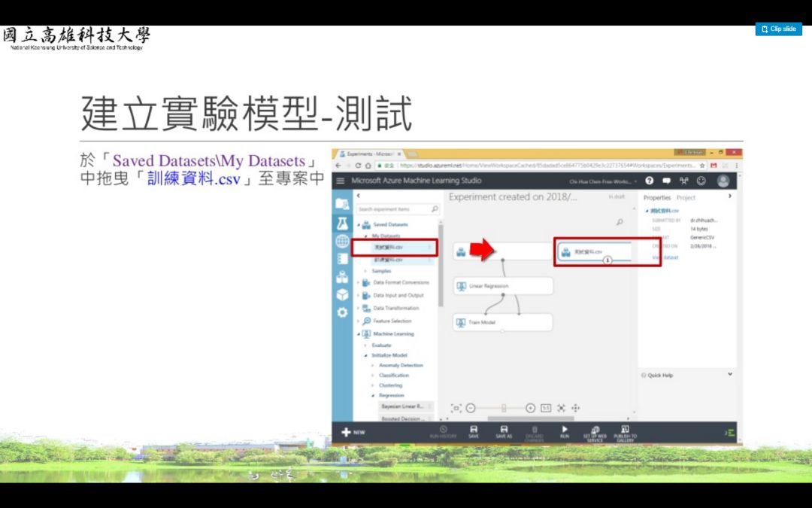Viewport: 812px width, 508px height.
Task: Expand the Evaluate tree node
Action: coord(365,345)
